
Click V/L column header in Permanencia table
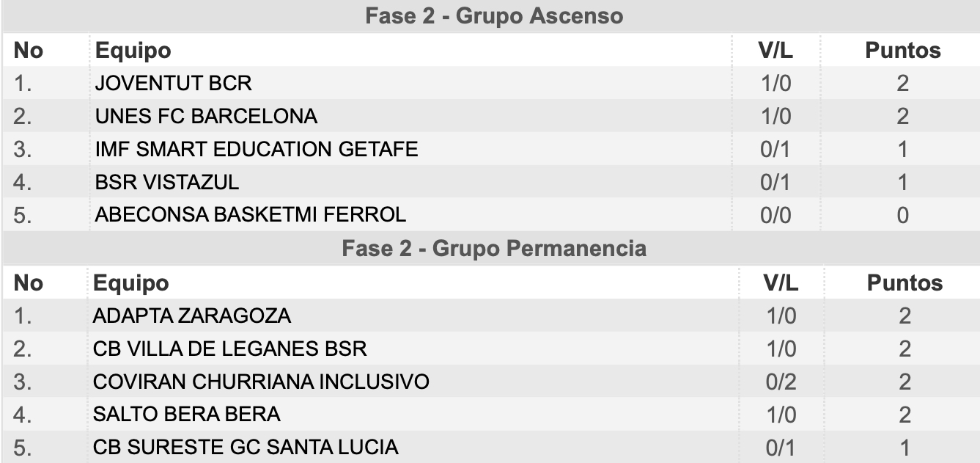click(x=780, y=283)
